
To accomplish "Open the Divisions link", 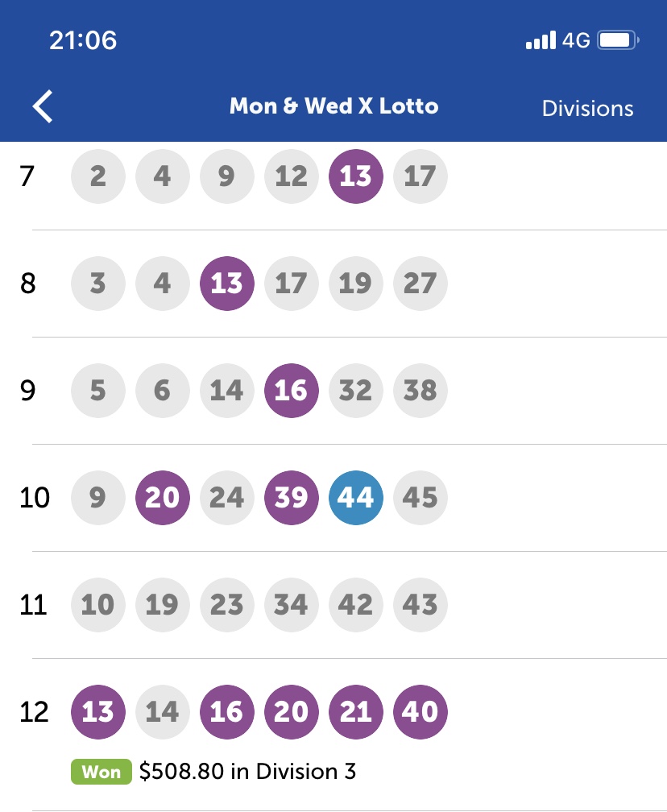I will tap(588, 108).
